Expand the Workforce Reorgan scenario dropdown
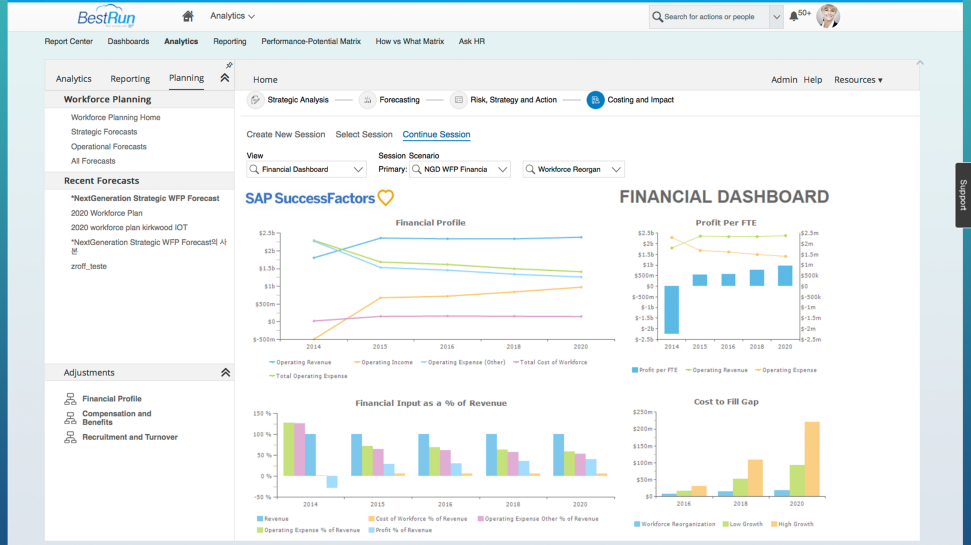 [x=573, y=169]
